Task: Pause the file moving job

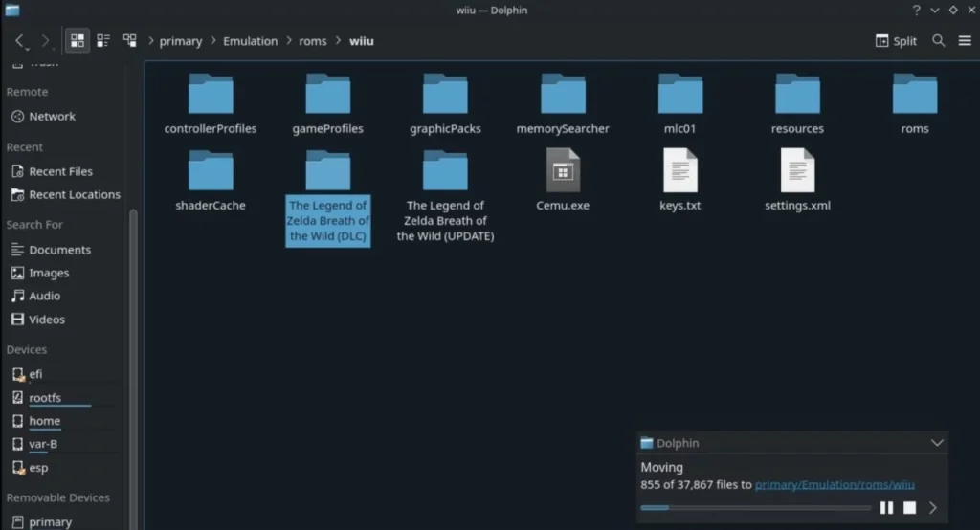Action: coord(886,507)
